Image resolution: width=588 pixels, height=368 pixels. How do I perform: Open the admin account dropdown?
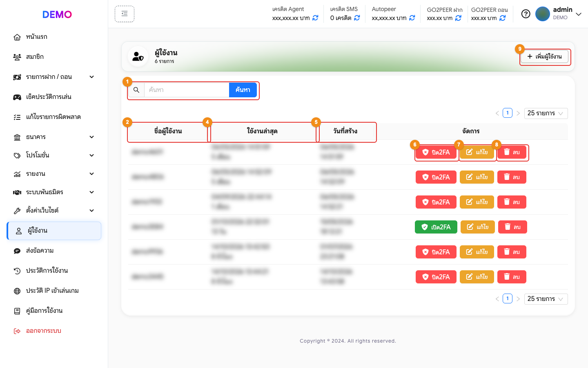click(558, 14)
